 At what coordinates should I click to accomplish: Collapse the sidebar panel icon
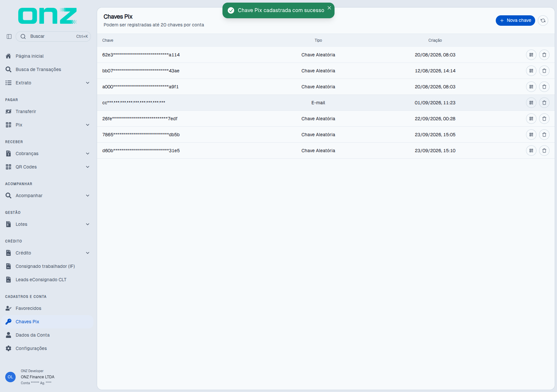tap(9, 36)
